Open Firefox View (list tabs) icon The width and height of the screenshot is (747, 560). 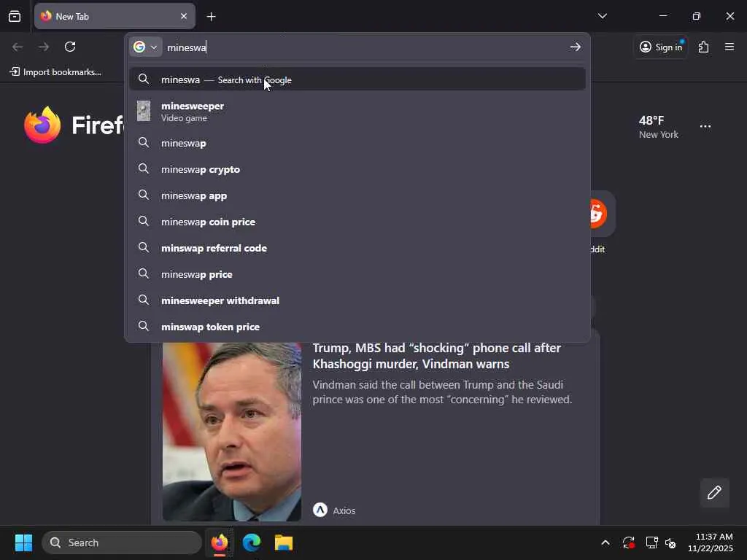pyautogui.click(x=15, y=16)
